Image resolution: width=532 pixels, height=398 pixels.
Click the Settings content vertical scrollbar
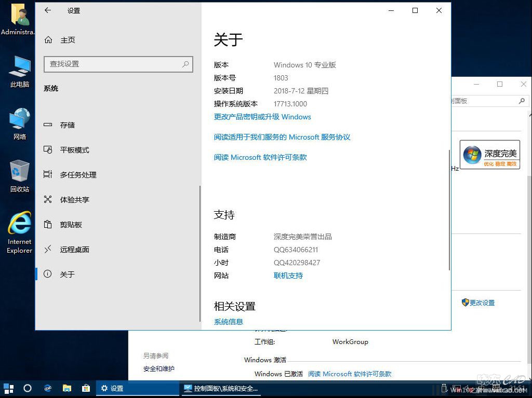click(x=449, y=210)
